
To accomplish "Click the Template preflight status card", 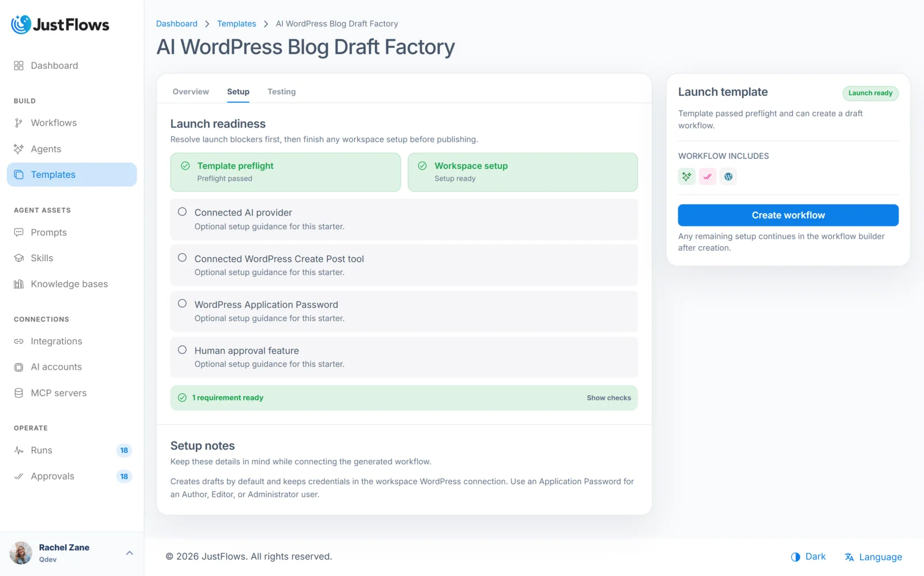I will point(285,172).
